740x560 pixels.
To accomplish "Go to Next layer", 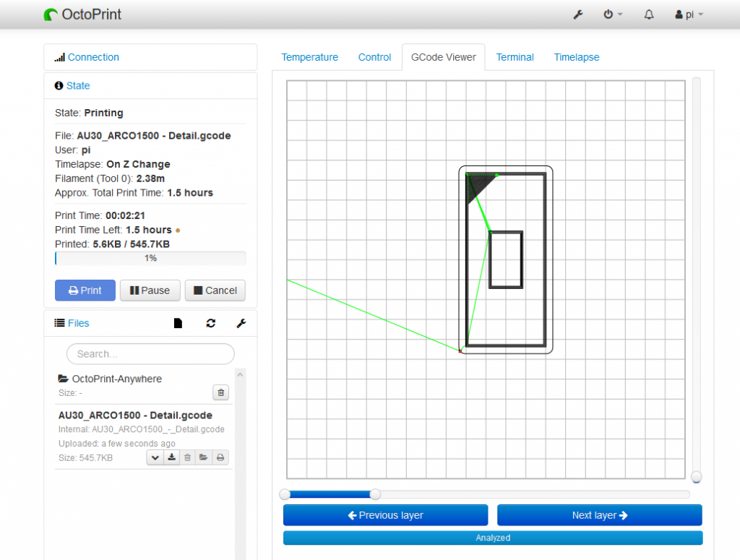I will tap(599, 515).
